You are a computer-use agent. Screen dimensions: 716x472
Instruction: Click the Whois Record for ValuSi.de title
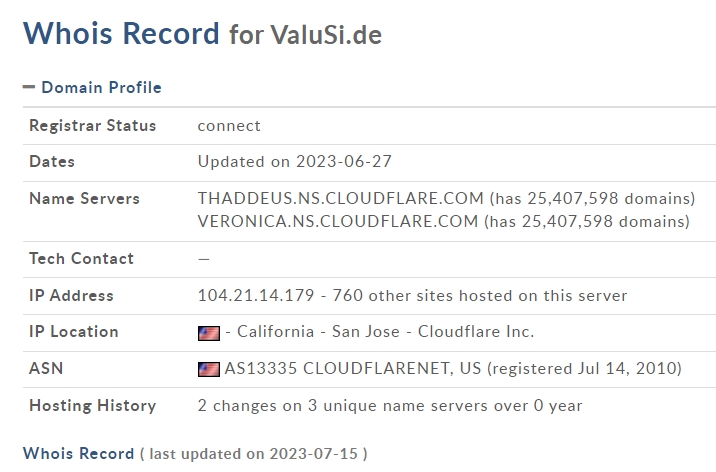coord(202,34)
